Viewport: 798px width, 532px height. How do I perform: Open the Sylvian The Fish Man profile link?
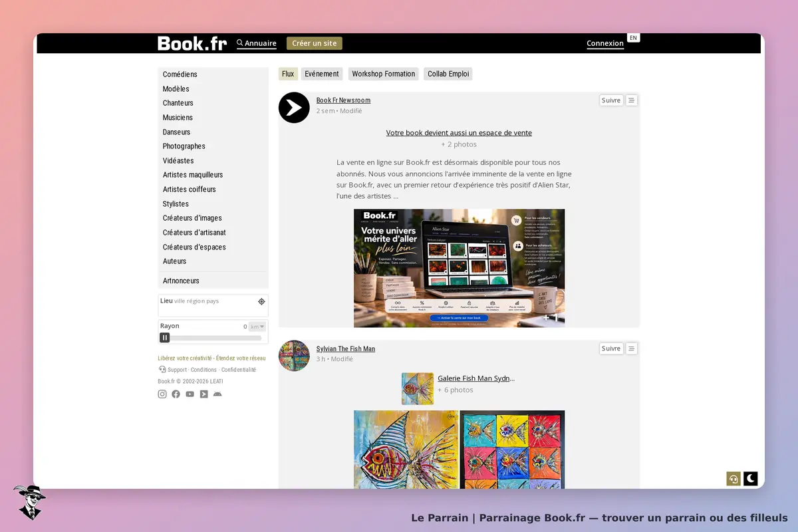pyautogui.click(x=346, y=348)
